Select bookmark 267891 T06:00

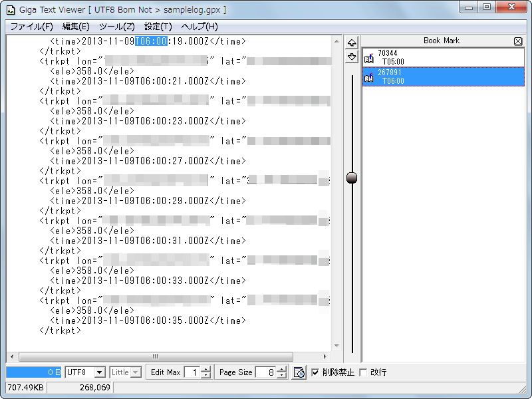pyautogui.click(x=443, y=76)
